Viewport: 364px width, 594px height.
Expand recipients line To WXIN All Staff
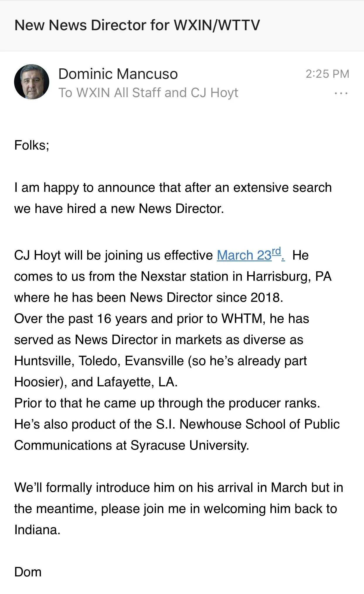coord(148,93)
